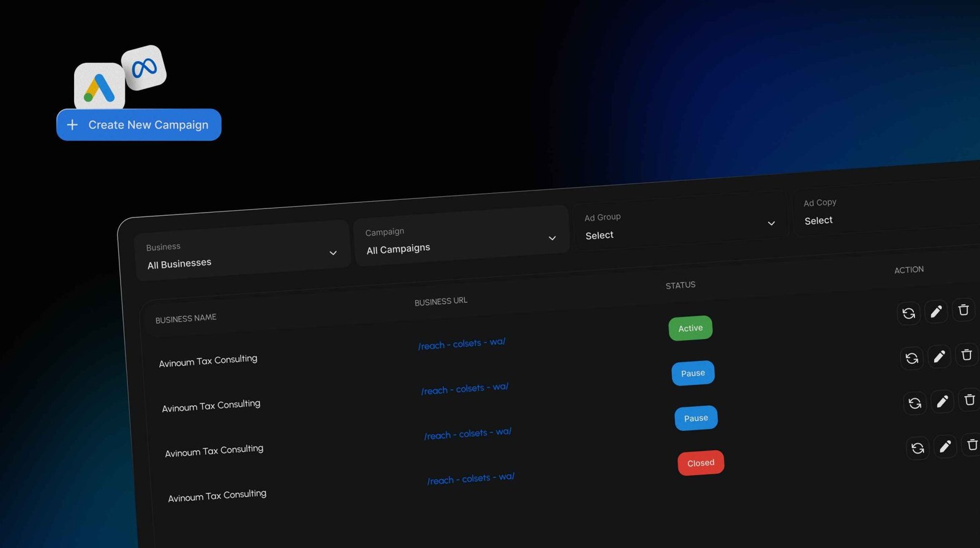The height and width of the screenshot is (548, 980).
Task: Click the last row's business URL link
Action: [470, 479]
